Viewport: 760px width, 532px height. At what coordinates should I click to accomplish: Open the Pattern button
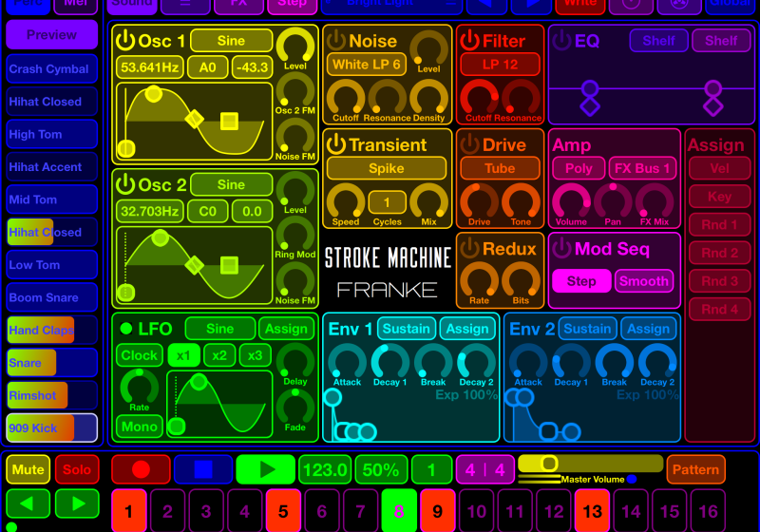pyautogui.click(x=695, y=469)
